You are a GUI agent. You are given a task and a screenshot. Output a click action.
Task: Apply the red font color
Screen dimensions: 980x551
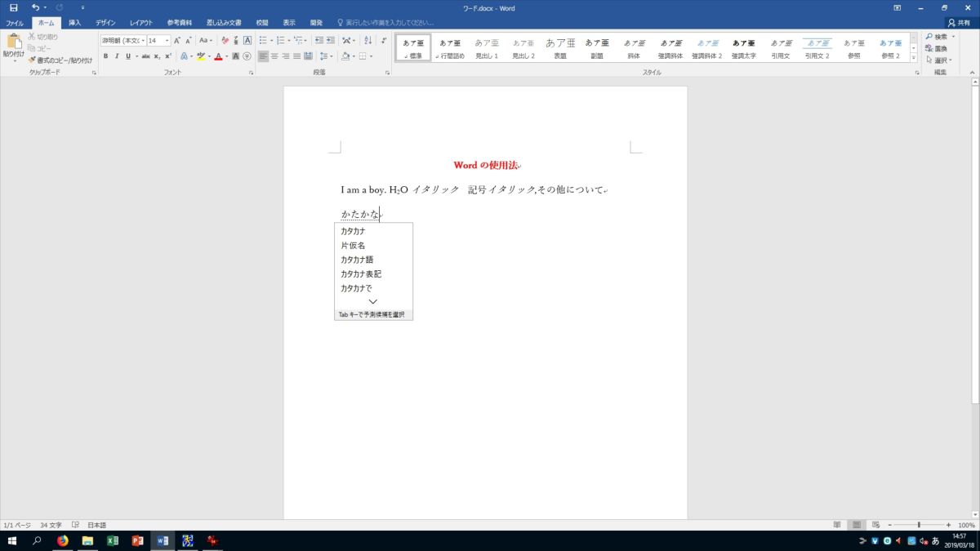[218, 56]
